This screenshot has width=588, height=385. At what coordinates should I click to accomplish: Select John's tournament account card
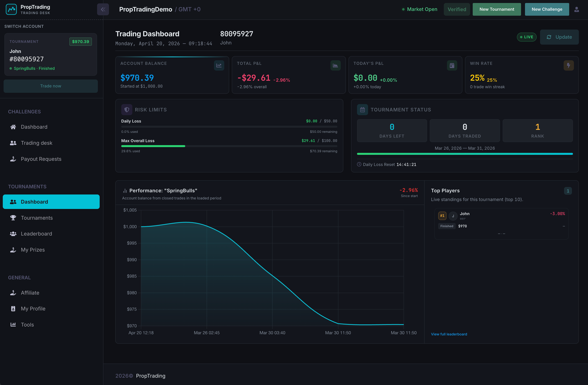(x=51, y=54)
